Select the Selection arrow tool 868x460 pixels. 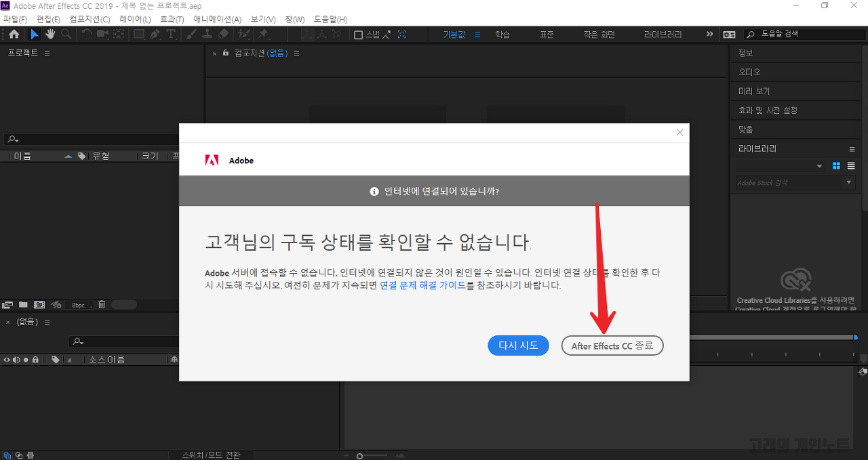(35, 35)
